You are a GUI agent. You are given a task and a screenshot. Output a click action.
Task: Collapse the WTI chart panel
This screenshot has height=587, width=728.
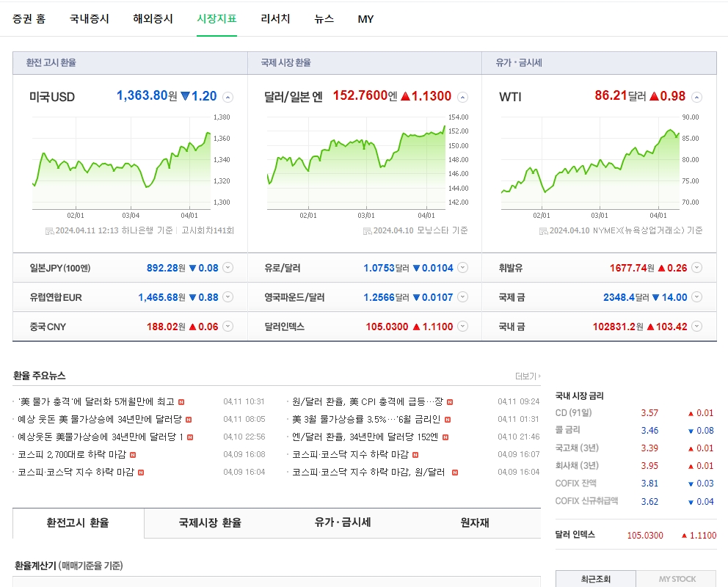click(x=697, y=96)
